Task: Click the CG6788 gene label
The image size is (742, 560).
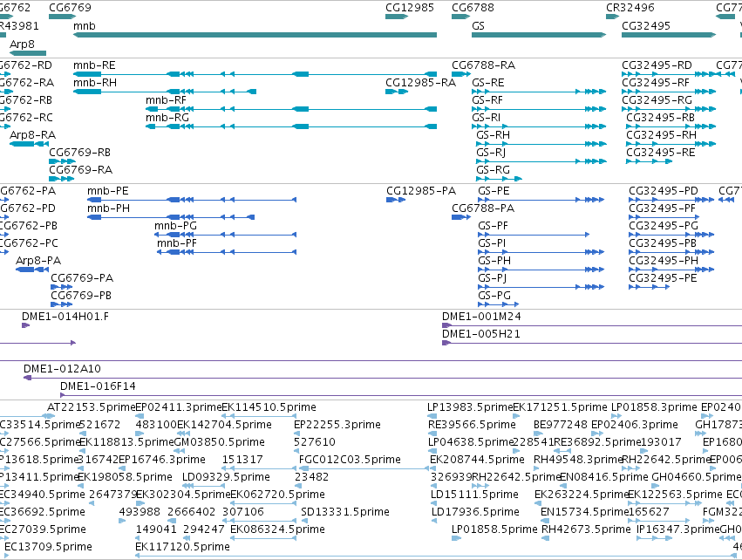Action: point(473,8)
